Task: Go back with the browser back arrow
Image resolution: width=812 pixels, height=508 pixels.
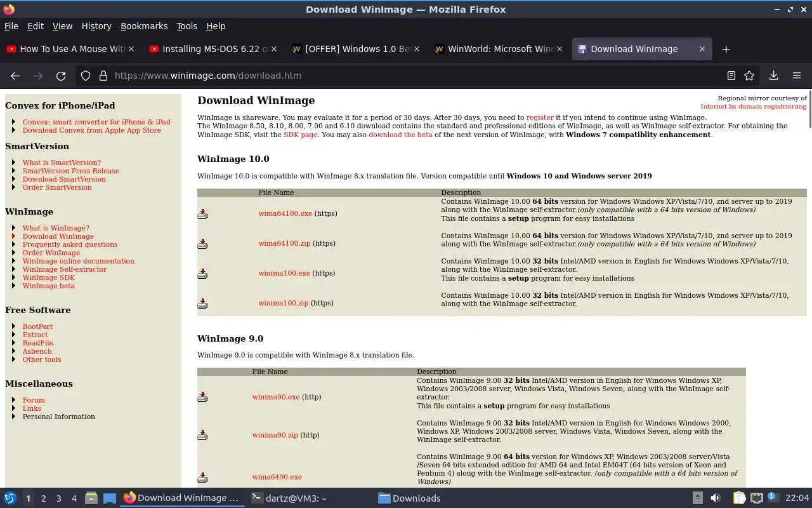Action: 15,76
